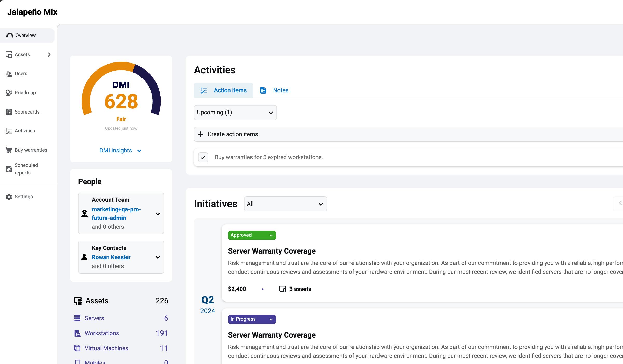Check the 'Buy warranties for 5 expired workstations' item
The height and width of the screenshot is (364, 623).
(x=203, y=157)
